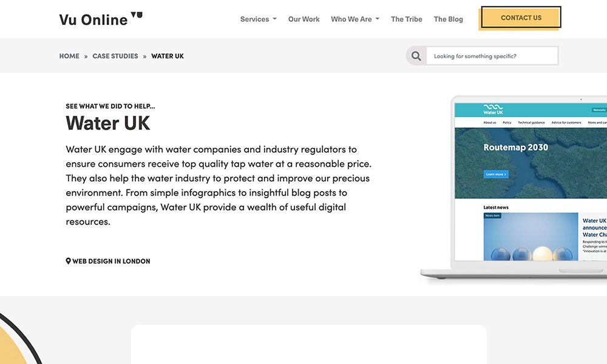Go to The Blog page

tap(448, 19)
